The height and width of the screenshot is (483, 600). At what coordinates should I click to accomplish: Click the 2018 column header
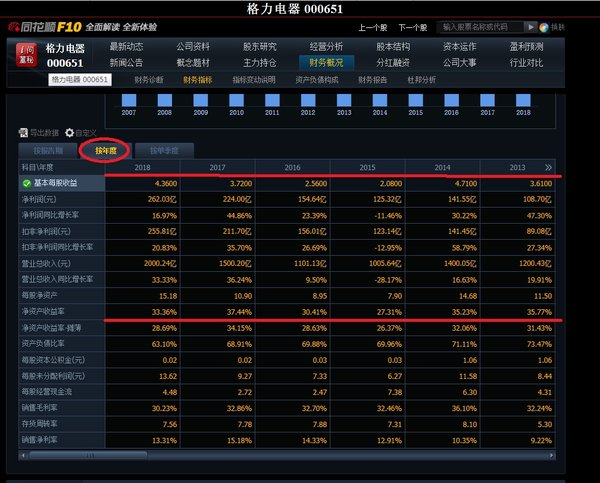point(142,167)
